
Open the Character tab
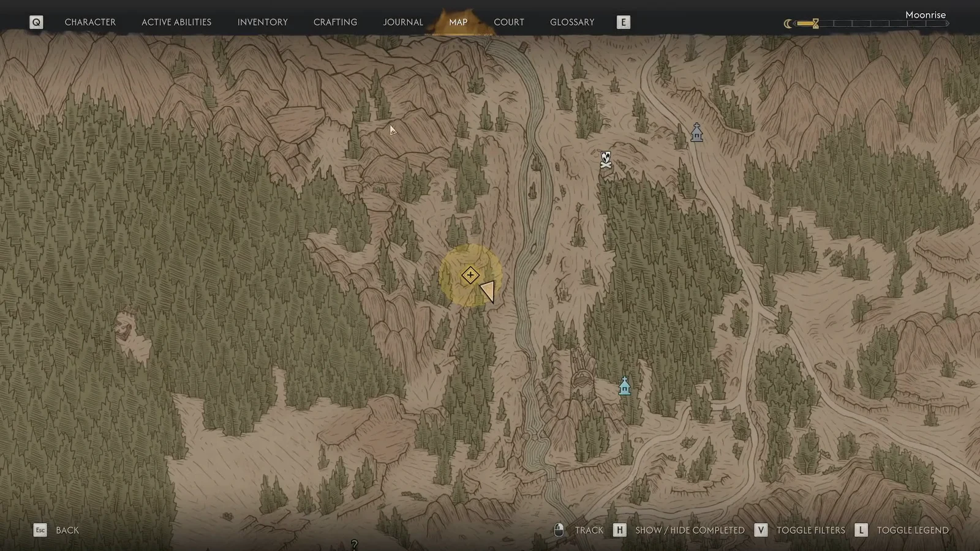(x=90, y=22)
